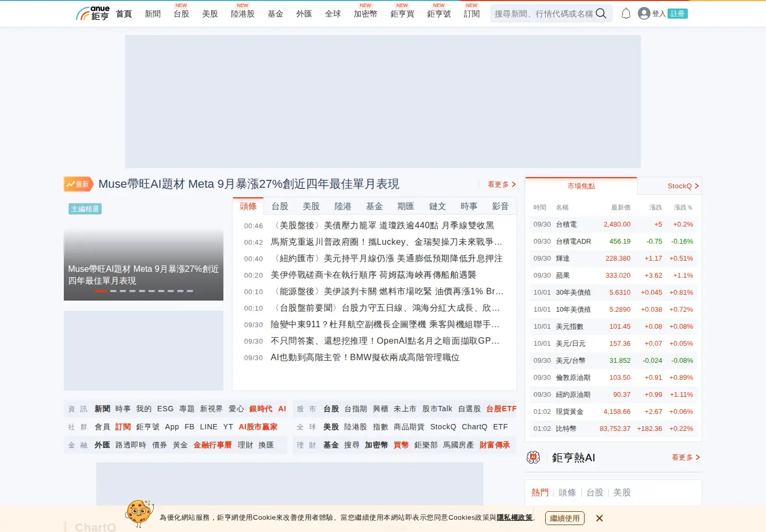Image resolution: width=766 pixels, height=532 pixels.
Task: Open the 基金 nav item
Action: pos(276,14)
